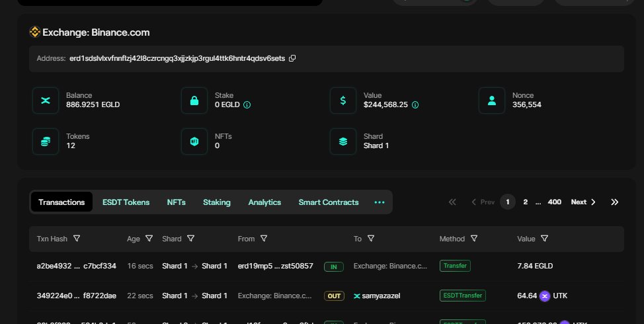Click the nonce value 356,554
644x324 pixels.
pos(526,104)
